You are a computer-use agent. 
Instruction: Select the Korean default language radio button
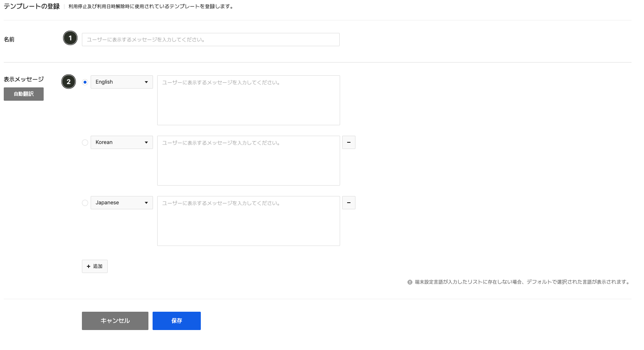(x=85, y=142)
